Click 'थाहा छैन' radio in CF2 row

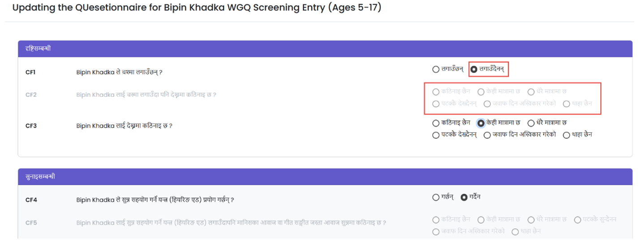pyautogui.click(x=566, y=104)
